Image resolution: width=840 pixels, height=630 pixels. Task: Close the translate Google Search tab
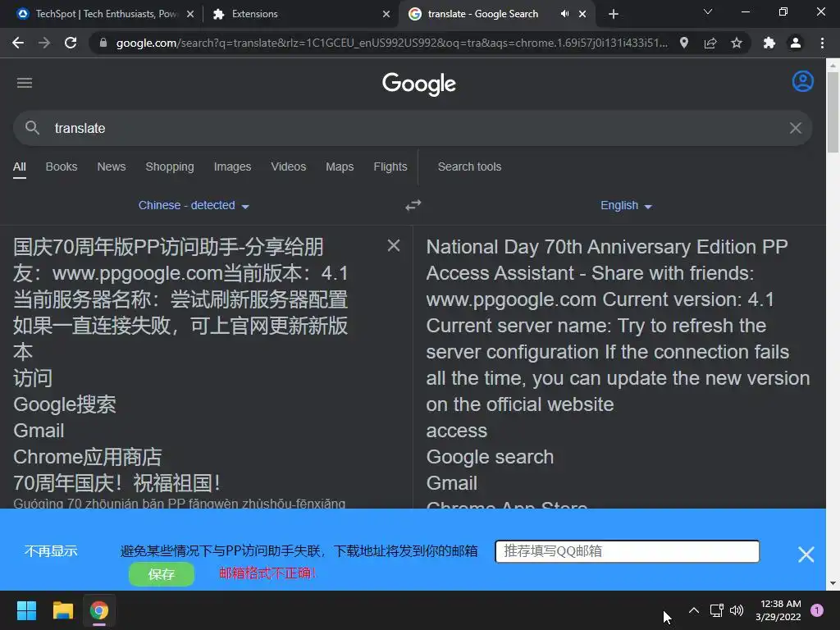583,15
